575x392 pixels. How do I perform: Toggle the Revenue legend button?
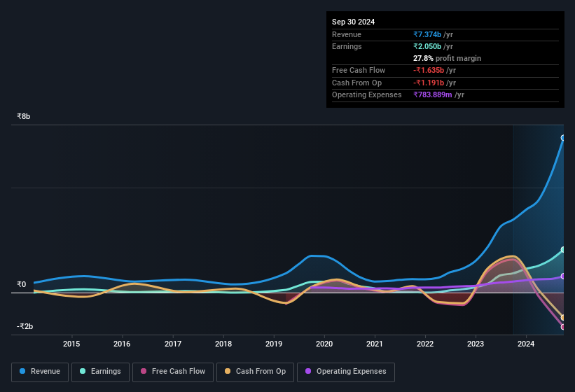click(40, 372)
